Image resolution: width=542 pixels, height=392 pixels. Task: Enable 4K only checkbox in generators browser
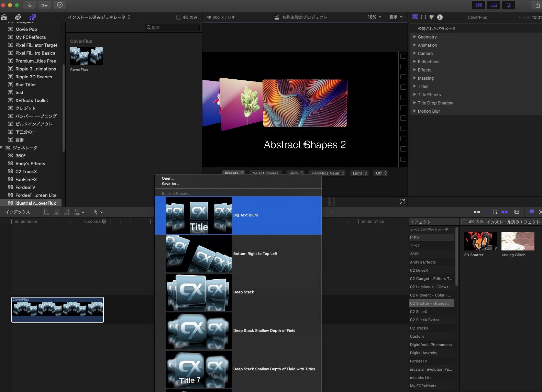(x=179, y=17)
